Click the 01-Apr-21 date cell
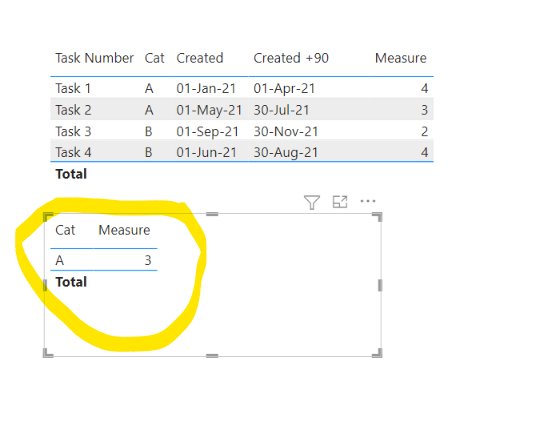Viewport: 557px width, 432px height. tap(284, 88)
